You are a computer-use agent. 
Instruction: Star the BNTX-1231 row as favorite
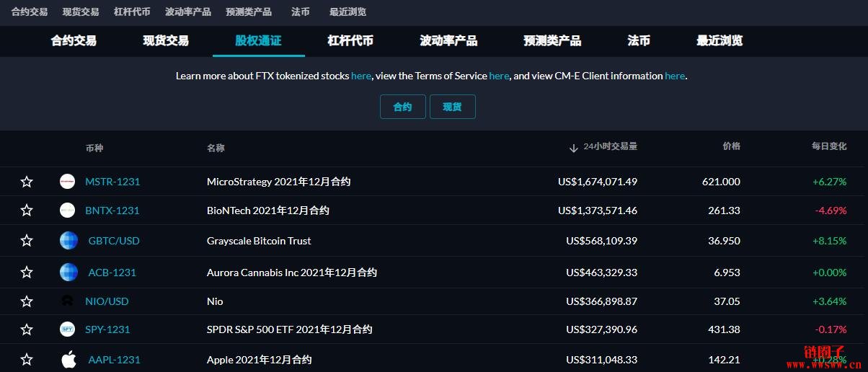(27, 211)
